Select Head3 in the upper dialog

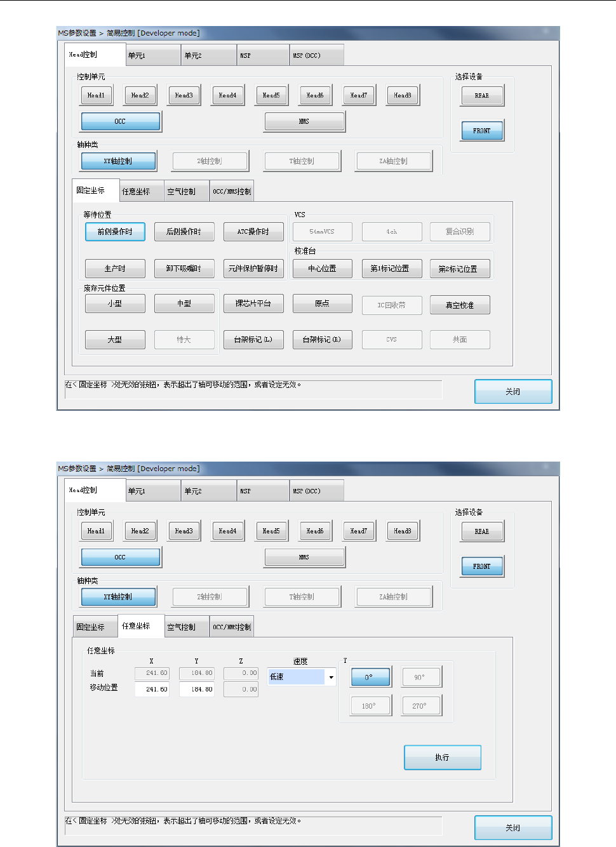pyautogui.click(x=184, y=95)
